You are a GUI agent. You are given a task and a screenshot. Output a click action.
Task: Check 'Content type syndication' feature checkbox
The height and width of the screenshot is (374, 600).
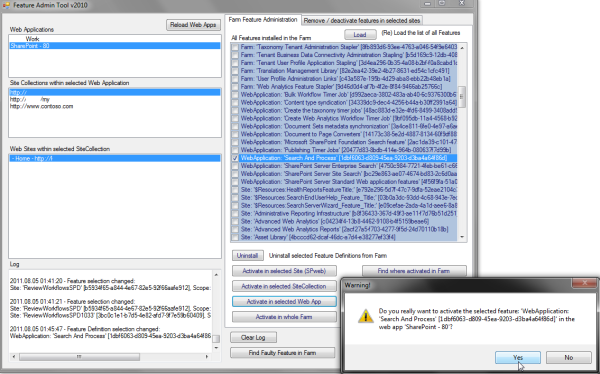[x=235, y=103]
